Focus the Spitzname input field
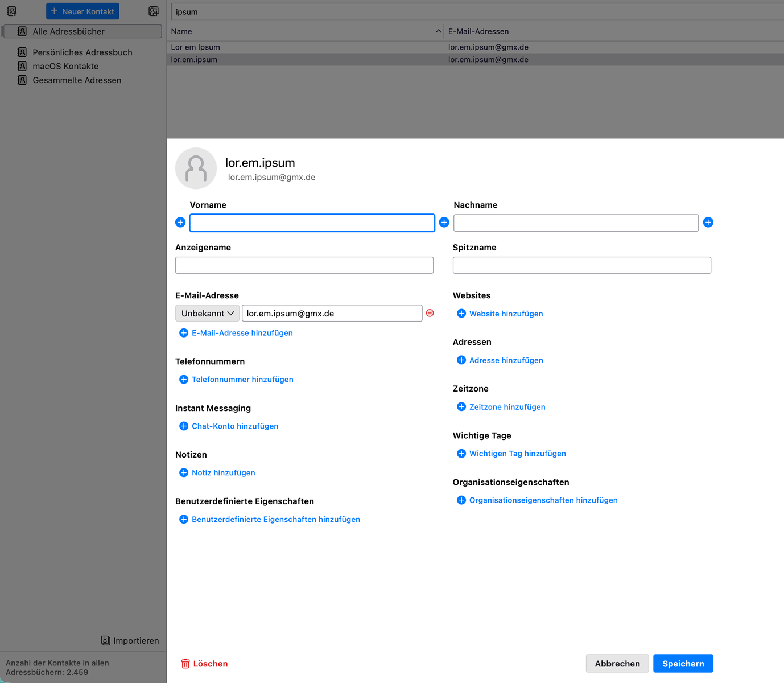This screenshot has width=784, height=683. point(582,265)
